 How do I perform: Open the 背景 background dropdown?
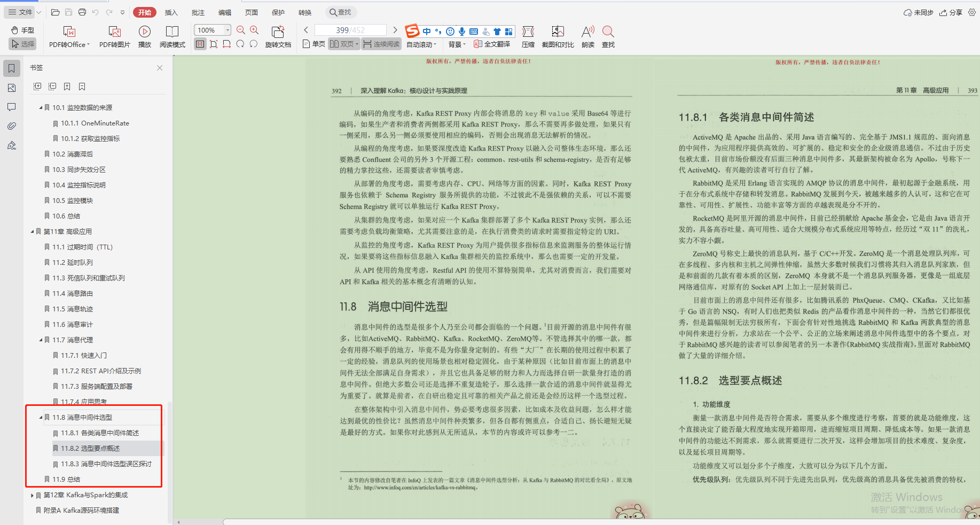tap(457, 44)
